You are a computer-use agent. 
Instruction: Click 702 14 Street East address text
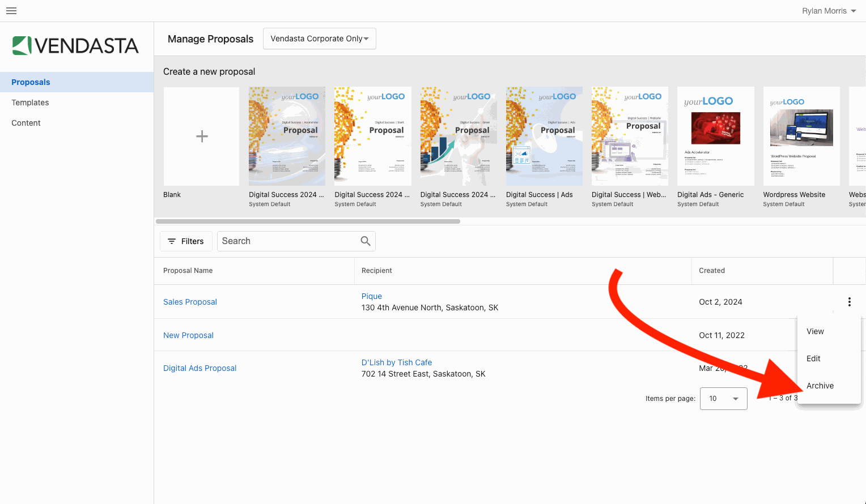coord(423,374)
